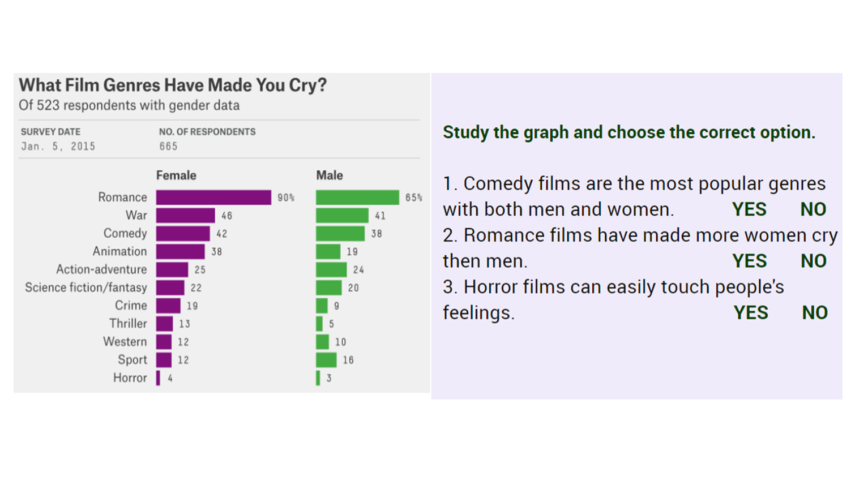Image resolution: width=868 pixels, height=489 pixels.
Task: Select NO for the romance films statement
Action: pyautogui.click(x=814, y=261)
